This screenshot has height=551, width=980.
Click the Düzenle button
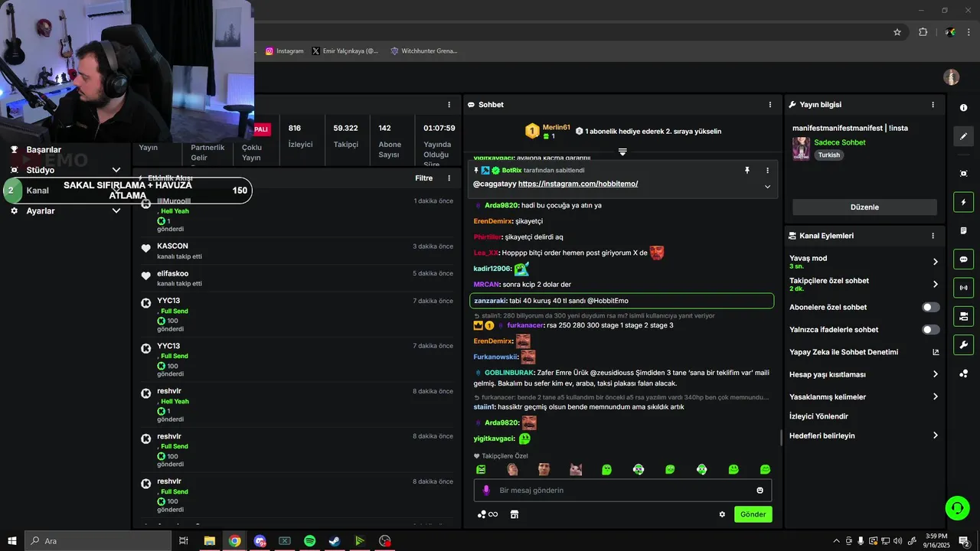tap(864, 207)
